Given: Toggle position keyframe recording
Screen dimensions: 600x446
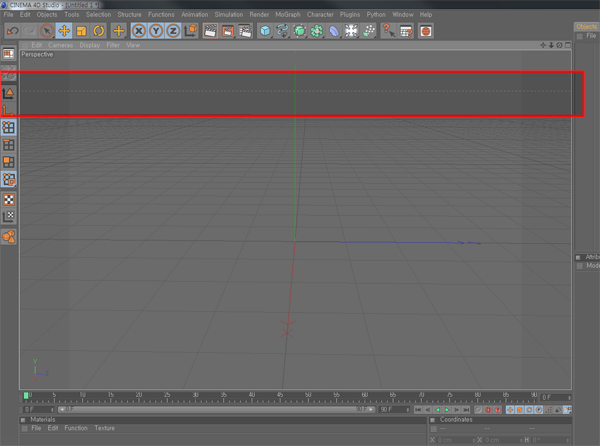Looking at the screenshot, I should 510,410.
